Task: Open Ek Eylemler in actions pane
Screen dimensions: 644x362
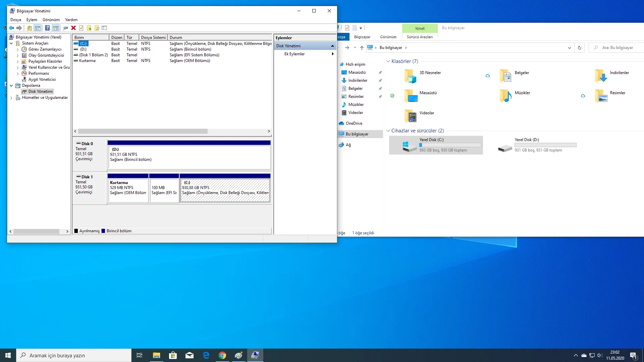Action: (x=294, y=54)
